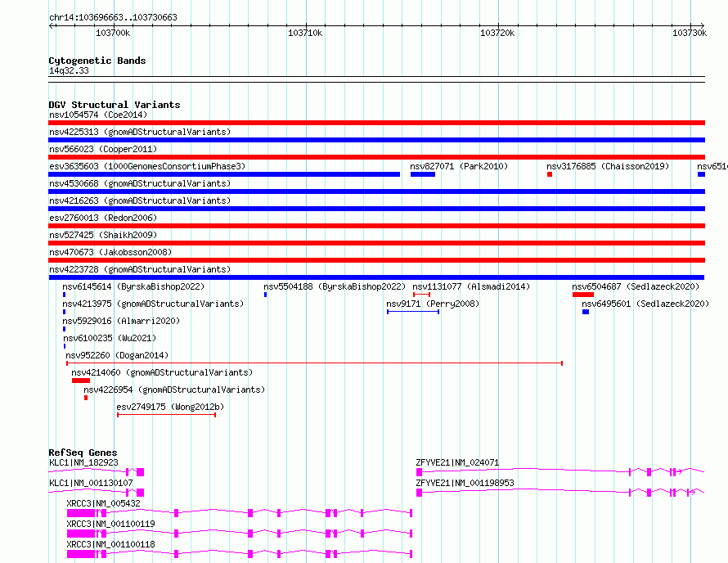
Task: Click the nsv6504687 (Sedlazeck2020) label
Action: (x=636, y=286)
